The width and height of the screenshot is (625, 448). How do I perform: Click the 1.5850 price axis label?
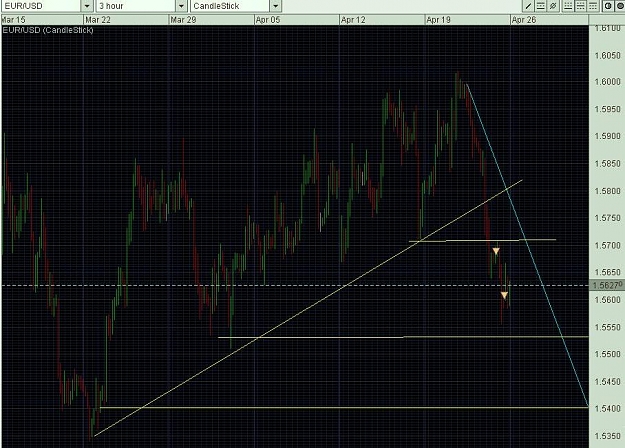coord(607,163)
